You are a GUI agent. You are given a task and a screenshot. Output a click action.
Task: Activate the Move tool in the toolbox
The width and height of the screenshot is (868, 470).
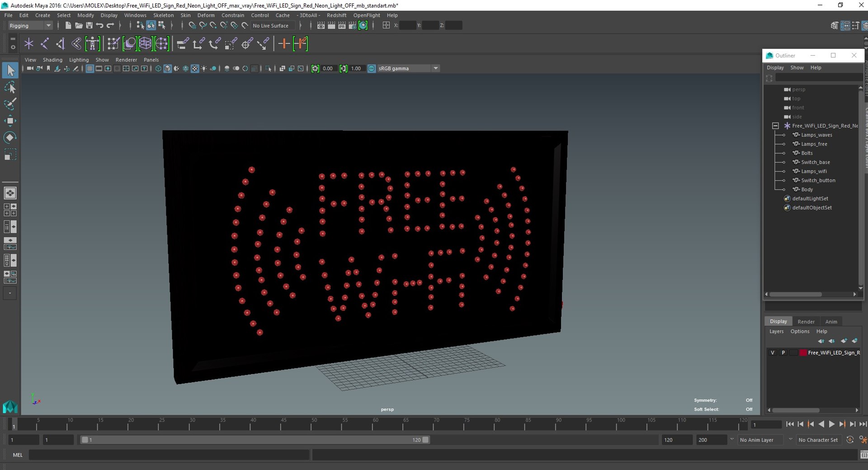coord(10,120)
